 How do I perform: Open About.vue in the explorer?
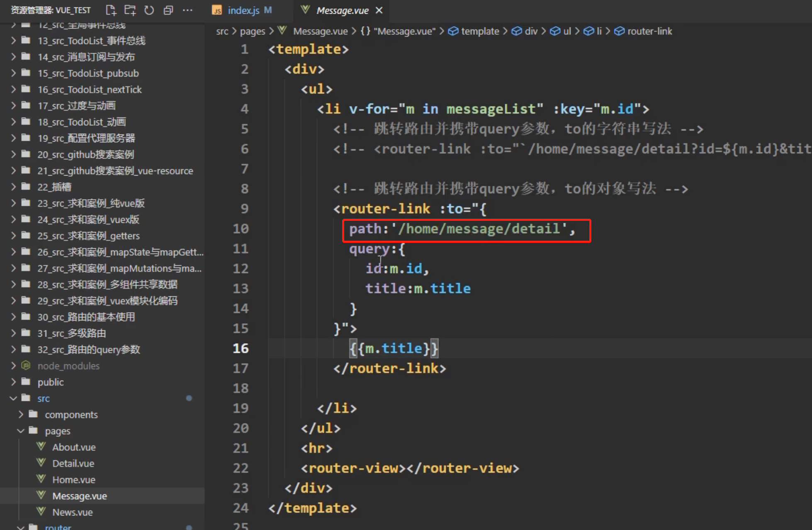click(x=74, y=447)
